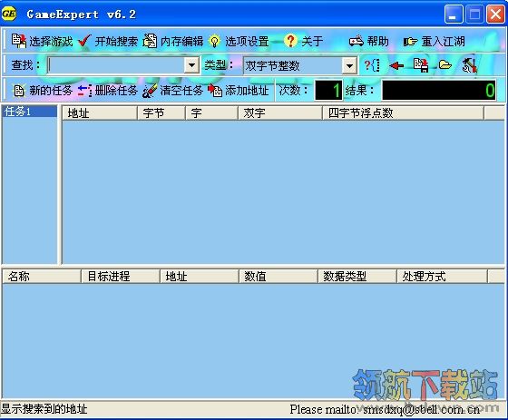Click the 四字节浮点数 column header
The height and width of the screenshot is (420, 508).
tap(403, 113)
